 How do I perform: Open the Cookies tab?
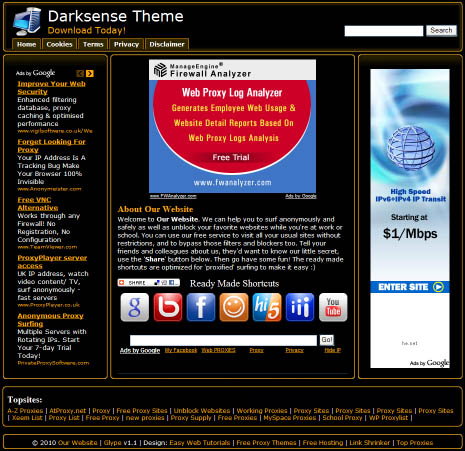click(x=59, y=44)
